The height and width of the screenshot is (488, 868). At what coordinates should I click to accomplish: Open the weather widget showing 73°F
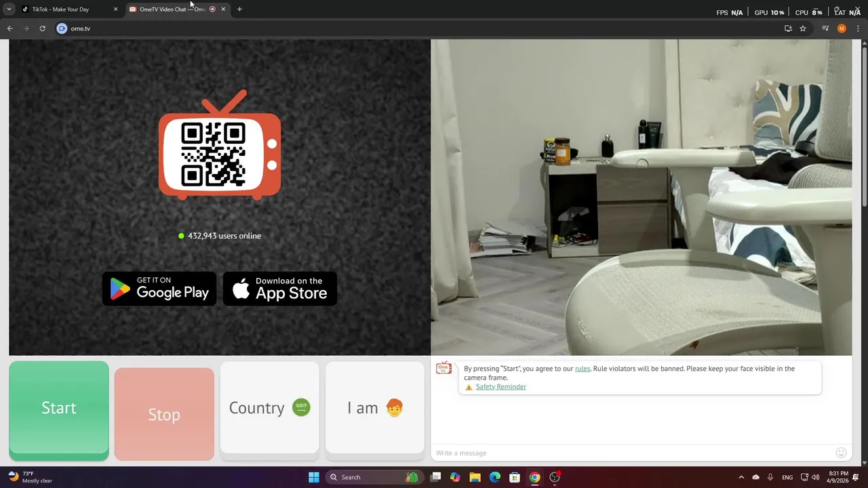[31, 477]
